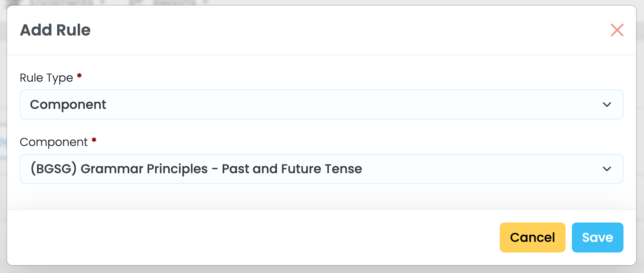The height and width of the screenshot is (273, 644).
Task: Click the chevron in the Component field
Action: (607, 169)
